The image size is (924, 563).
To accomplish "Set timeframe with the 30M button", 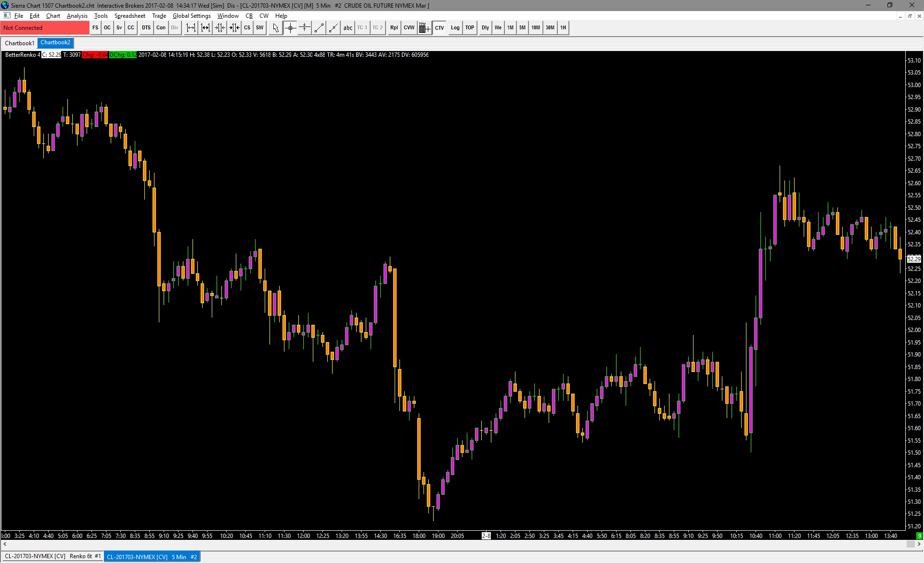I will point(550,28).
